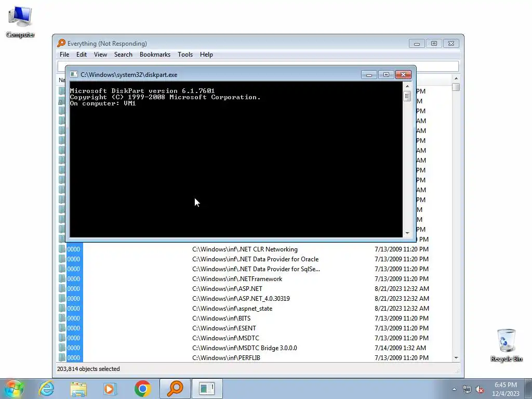The width and height of the screenshot is (532, 399).
Task: Select path C:\Windows\inf\BITS
Action: 221,318
